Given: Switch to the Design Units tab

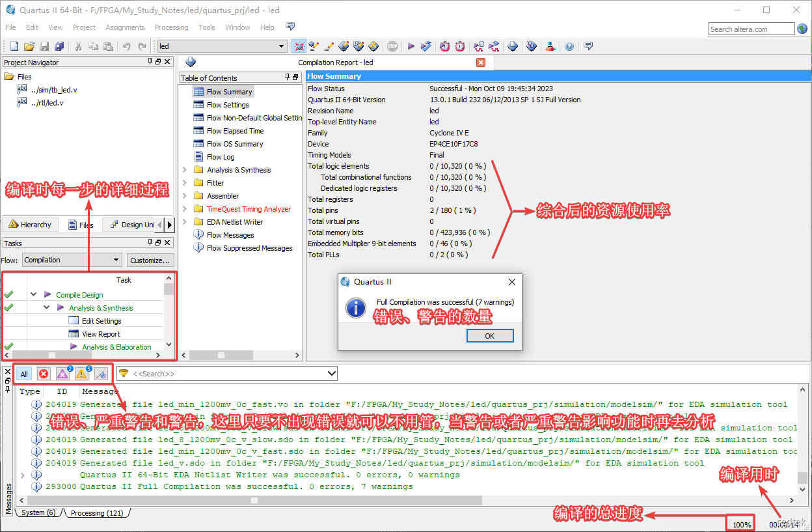Looking at the screenshot, I should pos(132,225).
